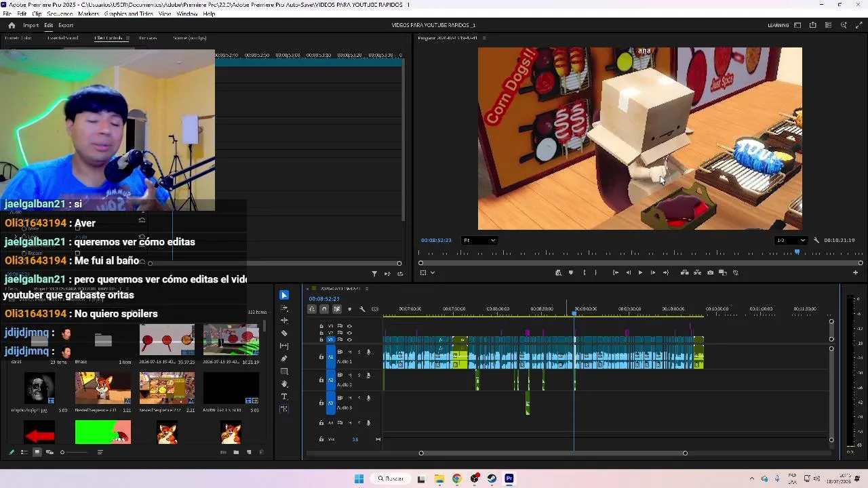Open the 1/2 playback resolution dropdown

coord(791,240)
